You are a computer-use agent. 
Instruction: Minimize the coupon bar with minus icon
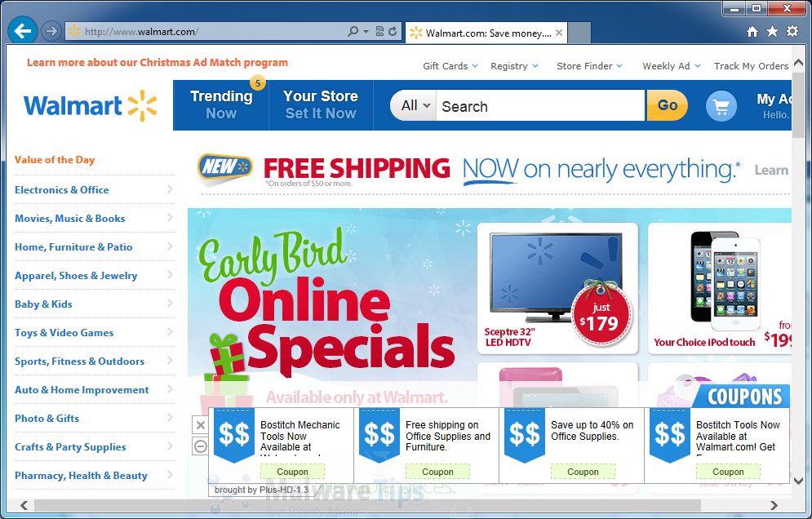point(201,446)
